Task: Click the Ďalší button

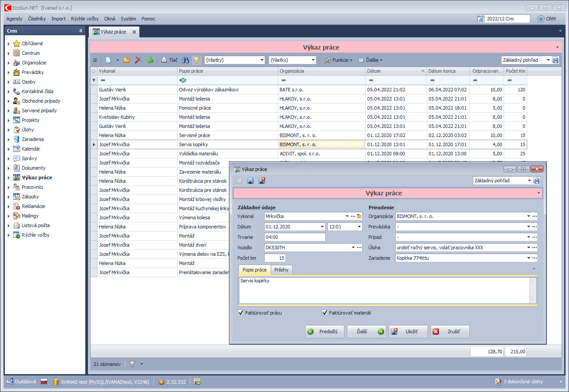Action: click(x=366, y=332)
